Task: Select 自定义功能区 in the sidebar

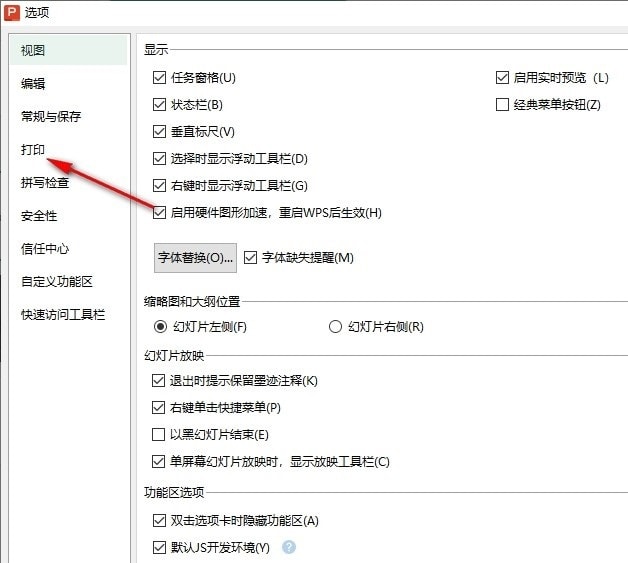Action: pos(56,282)
